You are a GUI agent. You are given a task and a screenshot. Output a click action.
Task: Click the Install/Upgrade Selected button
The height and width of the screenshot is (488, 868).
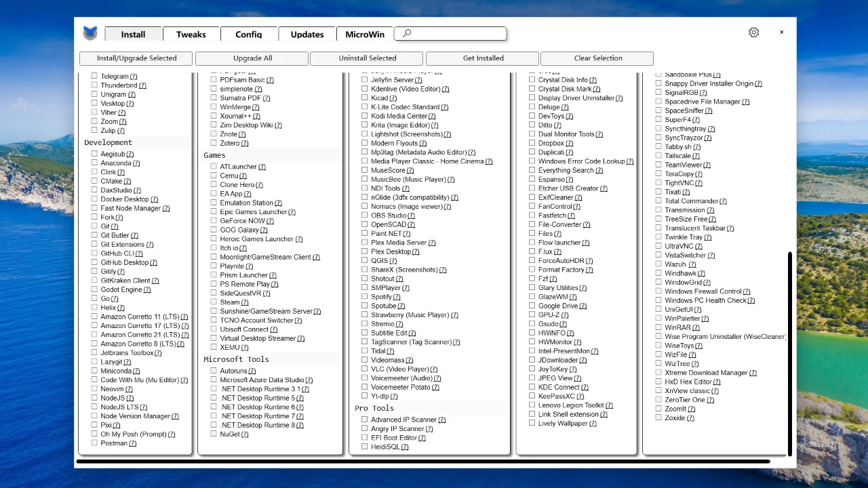[x=136, y=58]
